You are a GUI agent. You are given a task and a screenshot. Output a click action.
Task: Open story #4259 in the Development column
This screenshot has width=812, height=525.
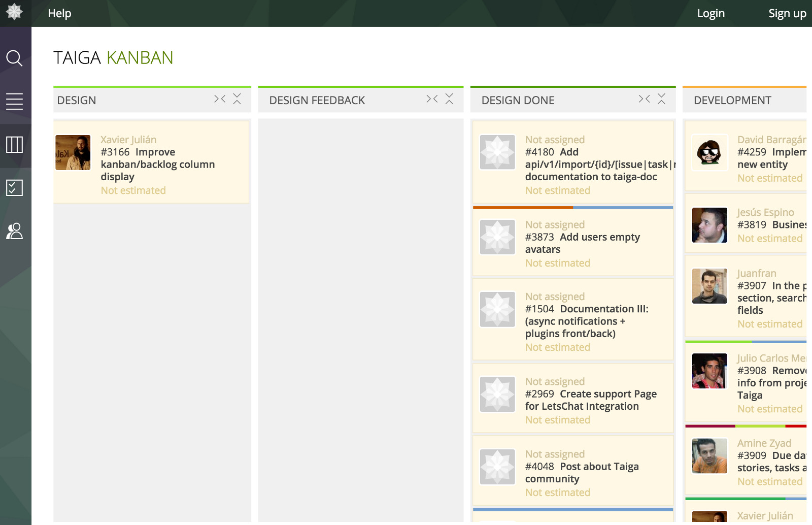point(772,158)
